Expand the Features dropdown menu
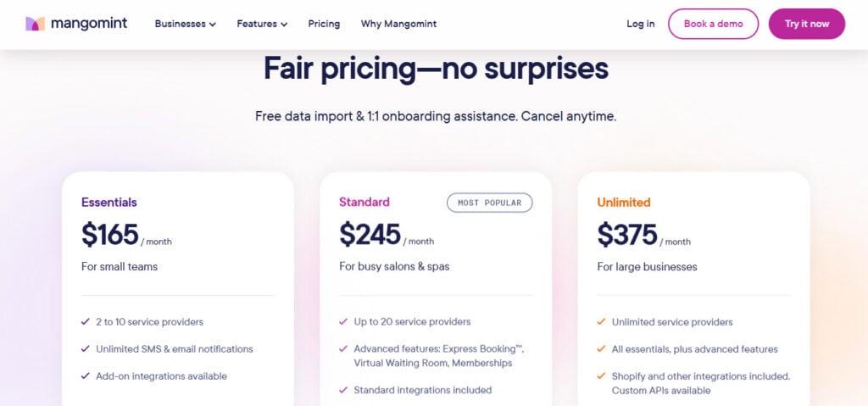The width and height of the screenshot is (868, 406). 262,24
